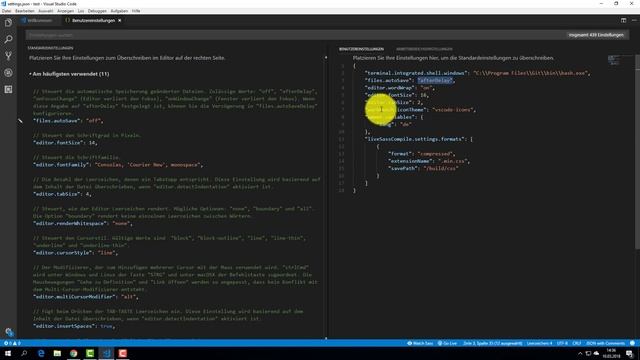The height and width of the screenshot is (360, 640).
Task: Open the Debug view in activity bar
Action: tap(8, 73)
